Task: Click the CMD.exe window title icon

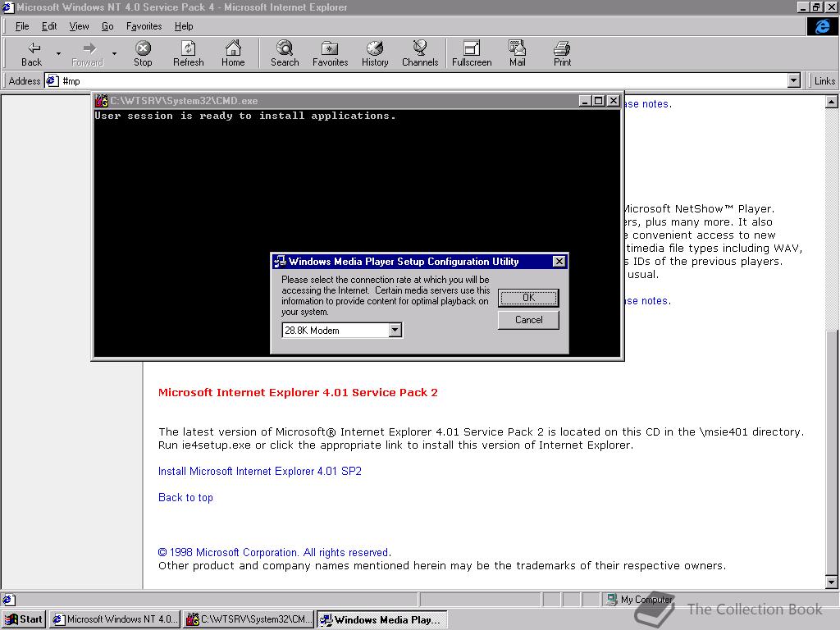Action: click(101, 100)
